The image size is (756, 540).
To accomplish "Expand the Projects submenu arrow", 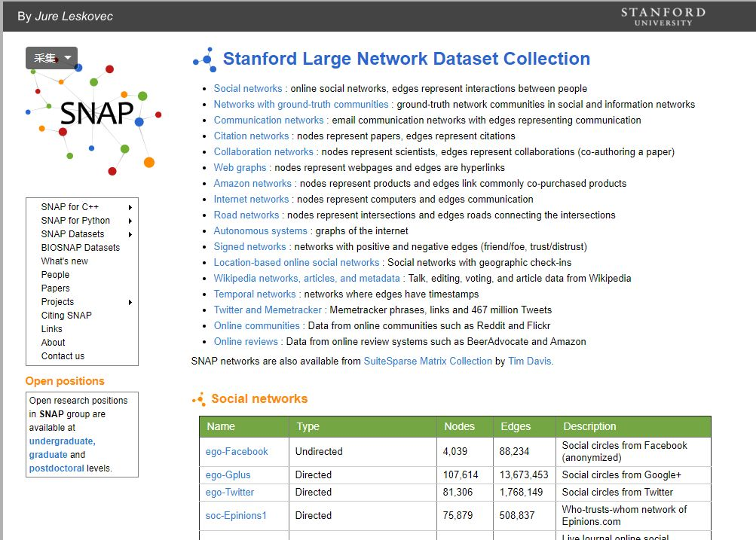I will pos(130,302).
